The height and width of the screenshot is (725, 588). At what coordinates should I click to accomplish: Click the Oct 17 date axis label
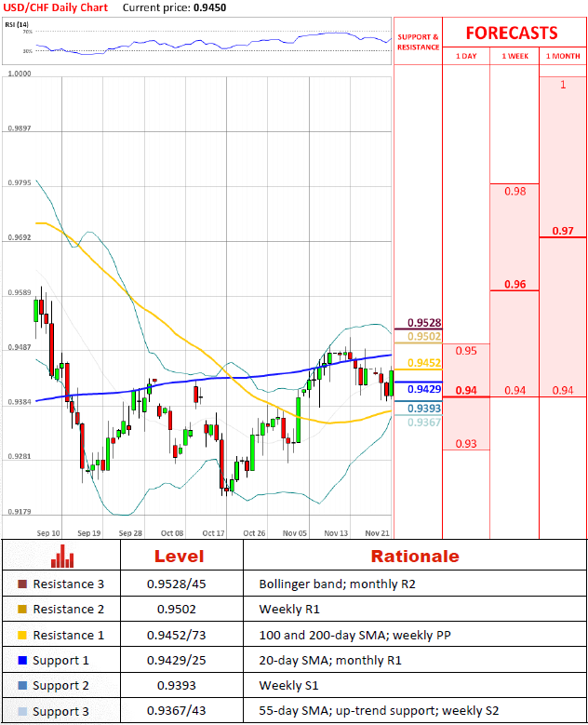coord(213,533)
